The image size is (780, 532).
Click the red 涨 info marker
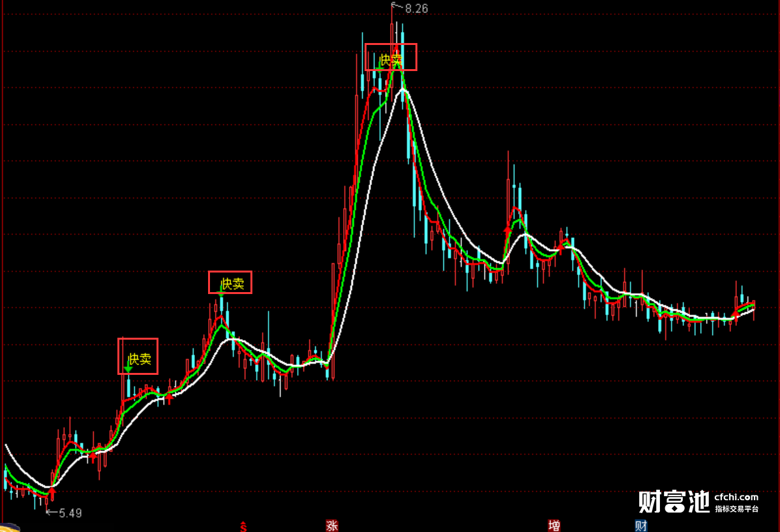point(332,525)
